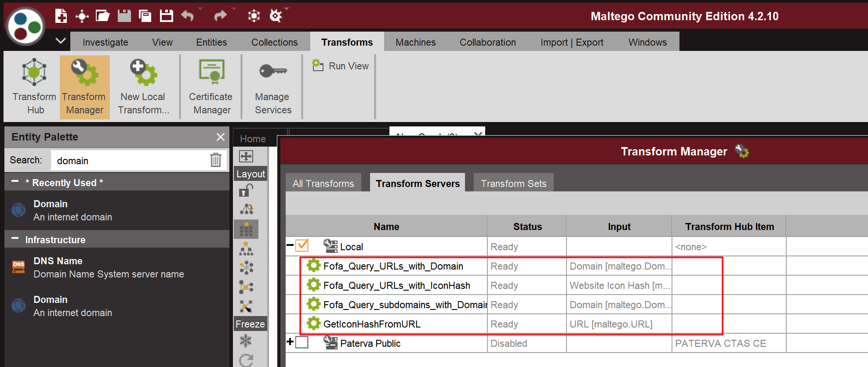
Task: Open the Investigate ribbon tab
Action: pyautogui.click(x=105, y=42)
